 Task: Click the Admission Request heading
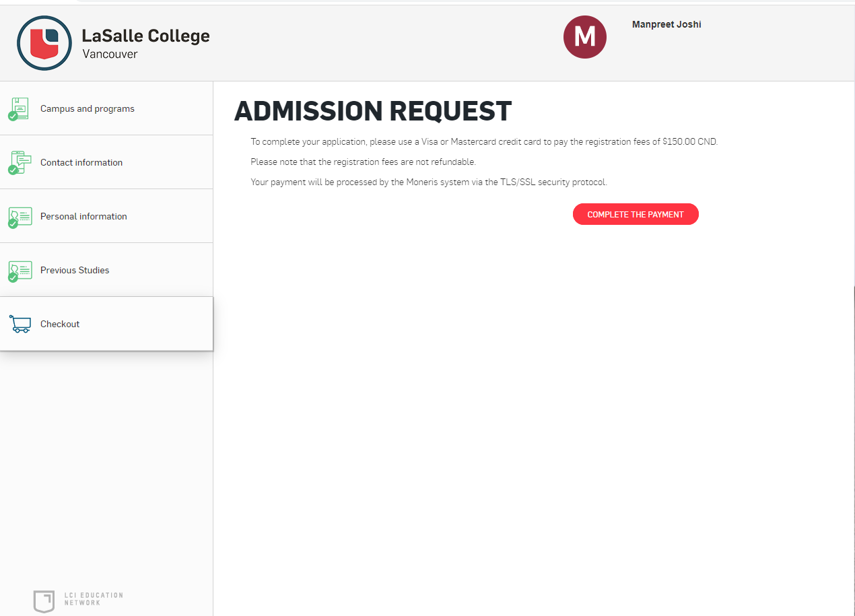pos(373,111)
